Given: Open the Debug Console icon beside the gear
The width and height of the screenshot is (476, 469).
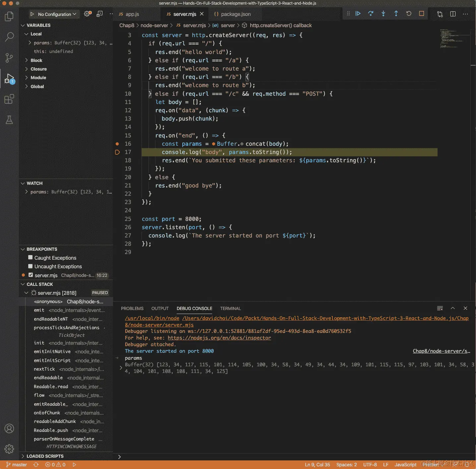Looking at the screenshot, I should point(99,14).
